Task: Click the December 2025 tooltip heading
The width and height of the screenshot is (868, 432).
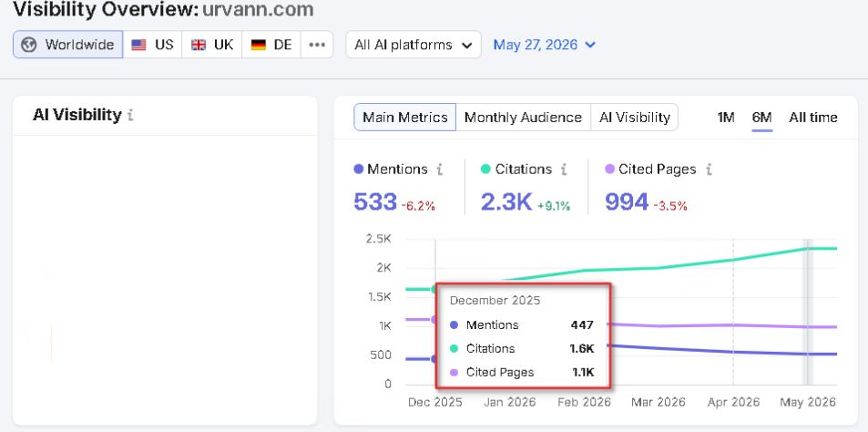Action: coord(495,301)
